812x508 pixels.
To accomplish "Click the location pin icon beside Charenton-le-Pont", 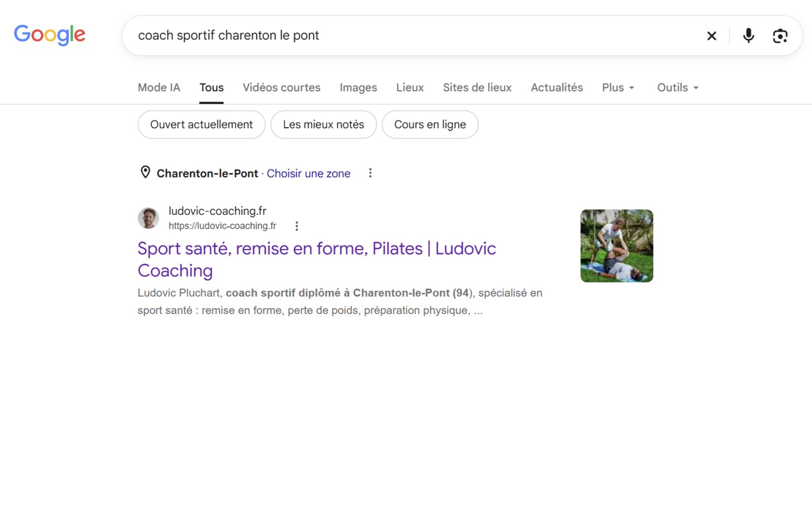I will click(145, 173).
